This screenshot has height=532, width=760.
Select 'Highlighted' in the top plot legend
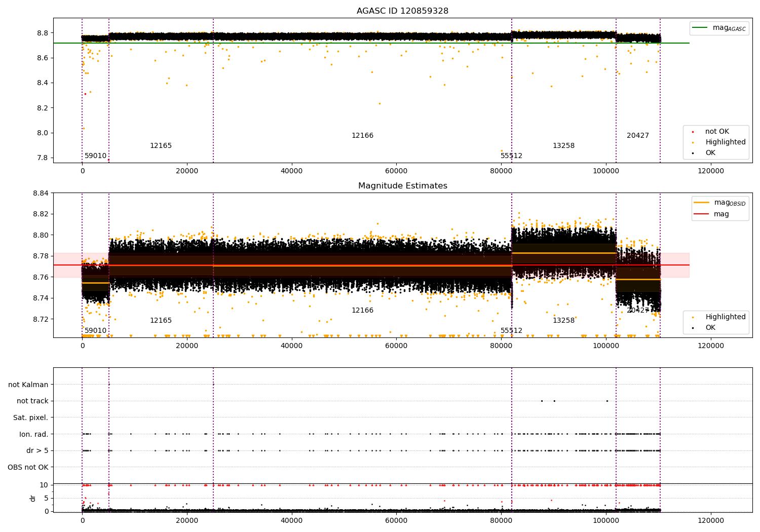(x=725, y=142)
